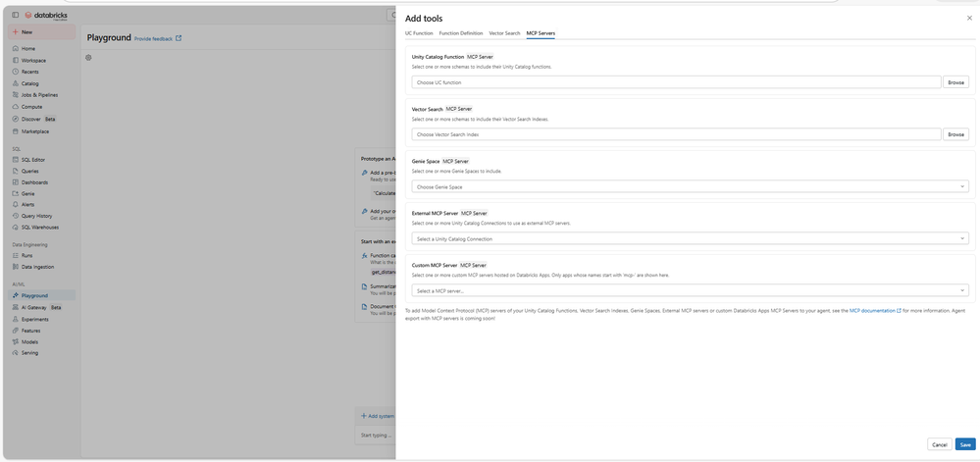Switch to the UC Function tab
The height and width of the screenshot is (462, 980).
(419, 33)
